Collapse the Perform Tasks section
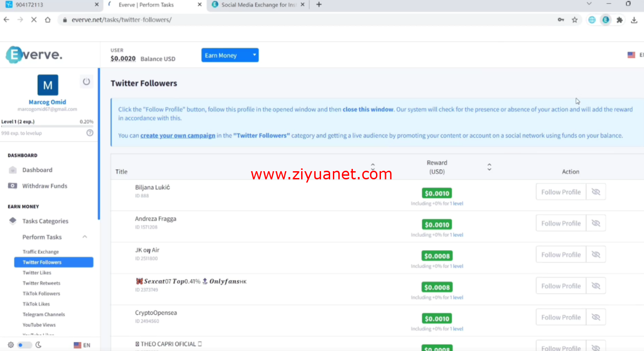 (x=84, y=237)
